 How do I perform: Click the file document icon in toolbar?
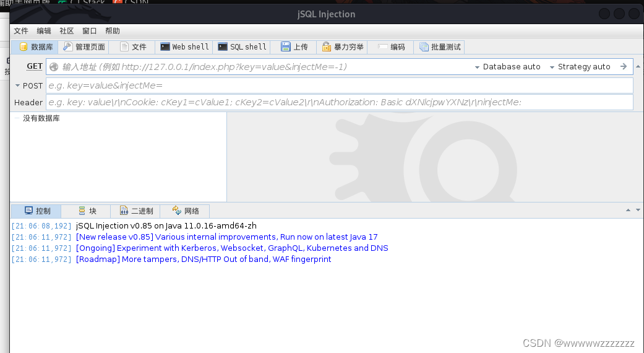(x=124, y=46)
